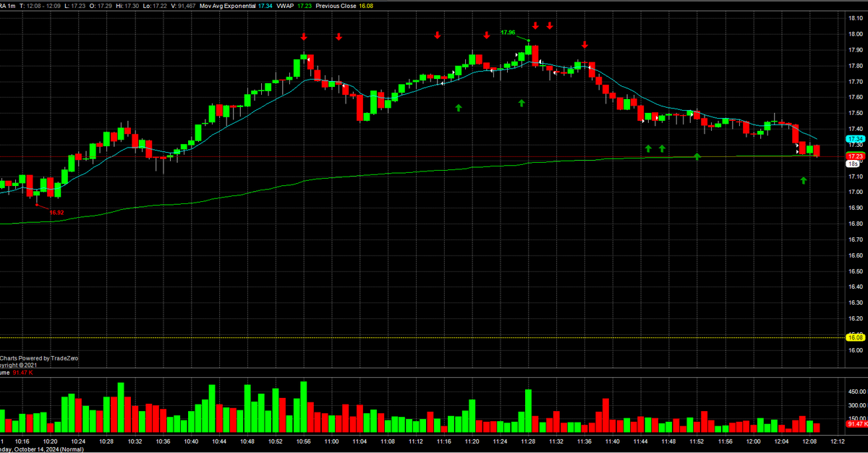Image resolution: width=868 pixels, height=453 pixels.
Task: Click the 16.00 price axis label
Action: point(856,350)
